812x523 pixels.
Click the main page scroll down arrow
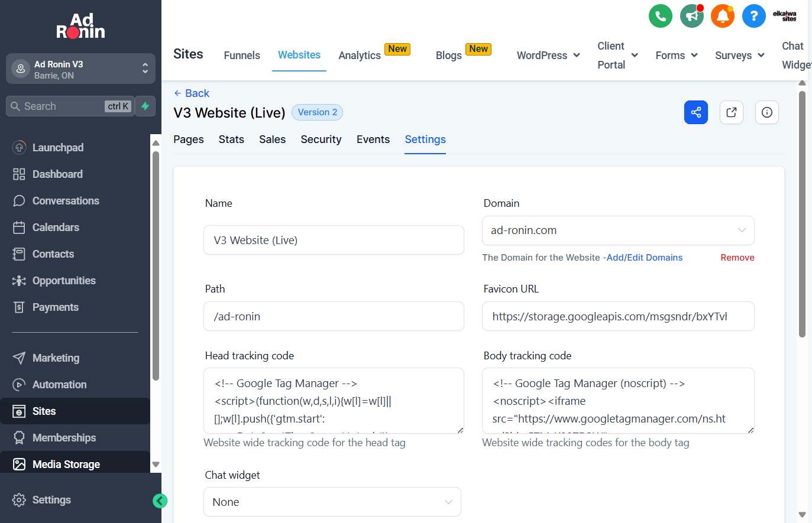click(x=802, y=515)
